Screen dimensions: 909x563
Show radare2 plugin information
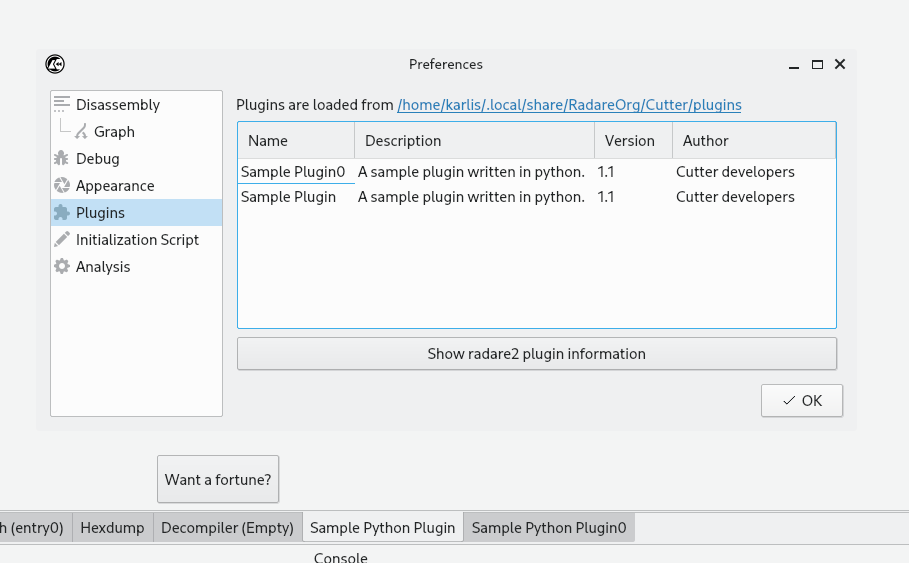point(537,354)
